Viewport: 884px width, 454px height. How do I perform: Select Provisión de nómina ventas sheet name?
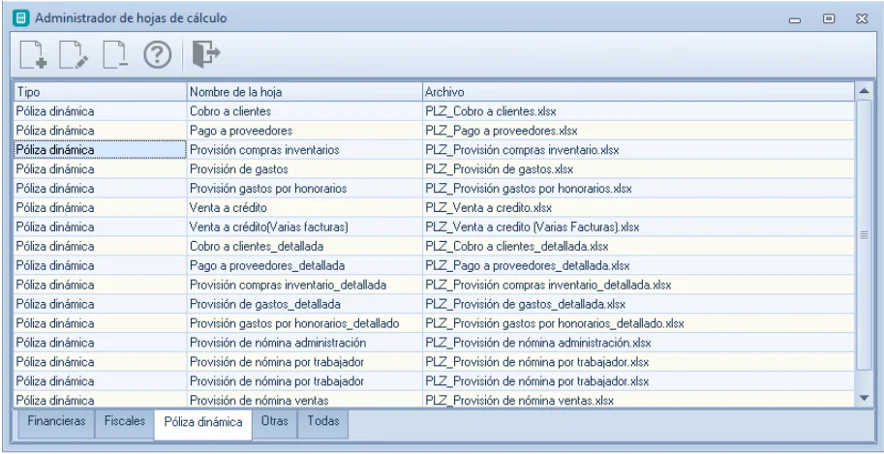point(259,400)
